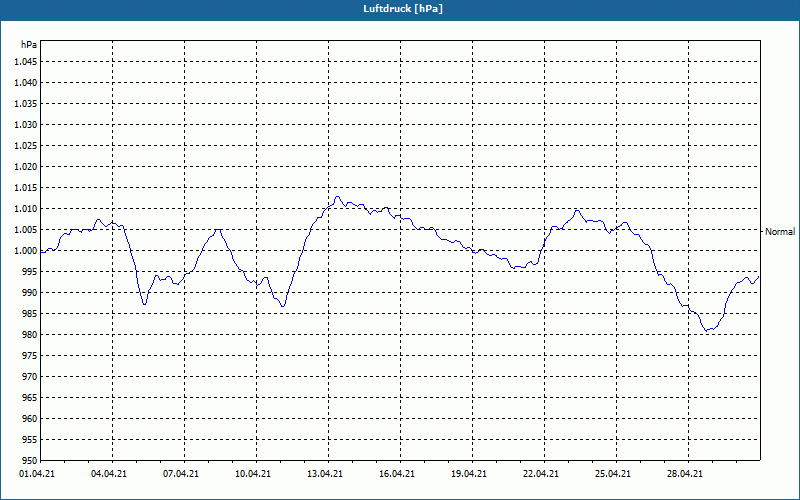
Task: Click the 965 y-axis label
Action: pyautogui.click(x=30, y=397)
